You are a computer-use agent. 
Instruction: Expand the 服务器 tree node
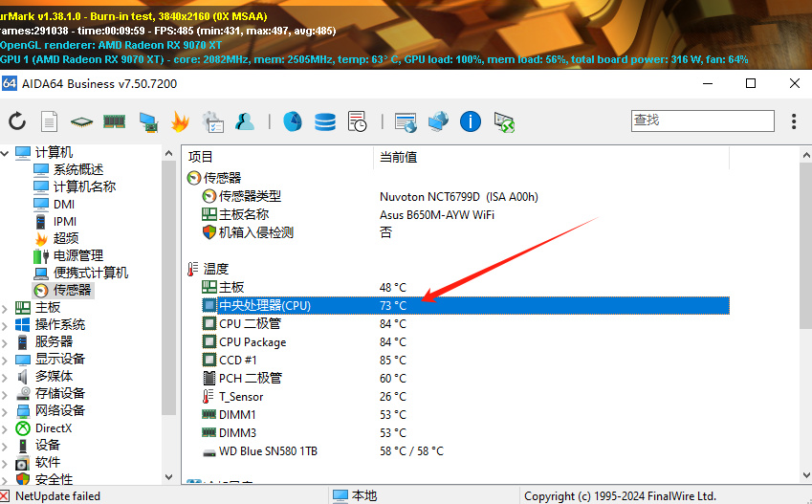[5, 343]
